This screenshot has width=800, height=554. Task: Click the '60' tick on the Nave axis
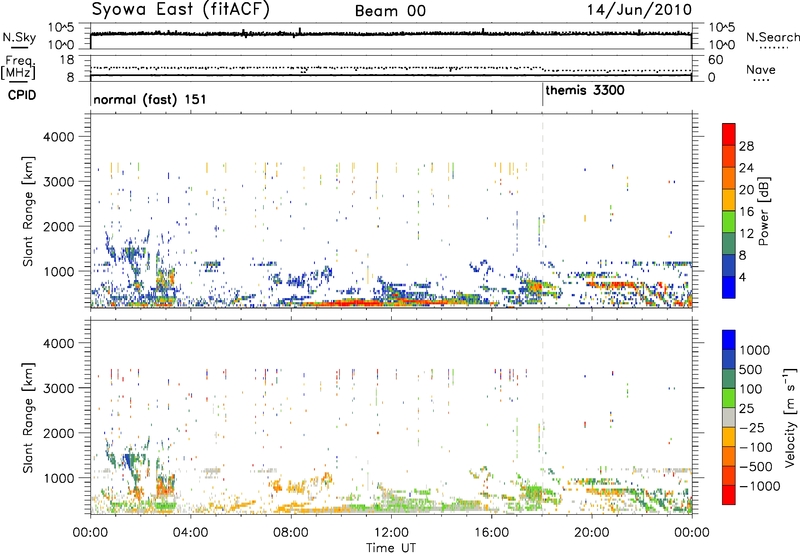pos(715,60)
